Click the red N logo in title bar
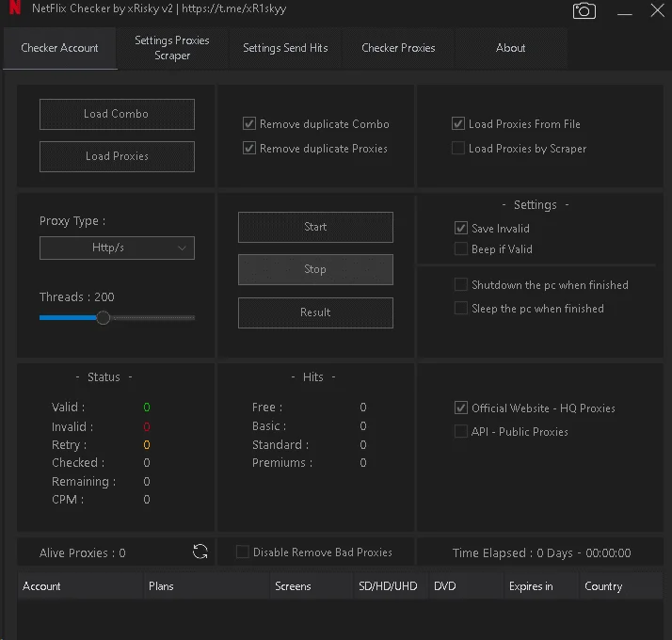This screenshot has height=640, width=672. 15,8
